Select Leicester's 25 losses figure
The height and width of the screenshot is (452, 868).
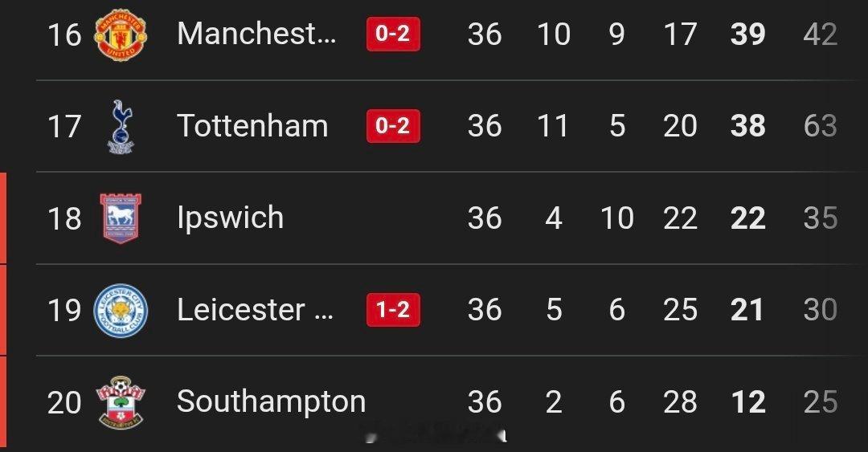(680, 310)
